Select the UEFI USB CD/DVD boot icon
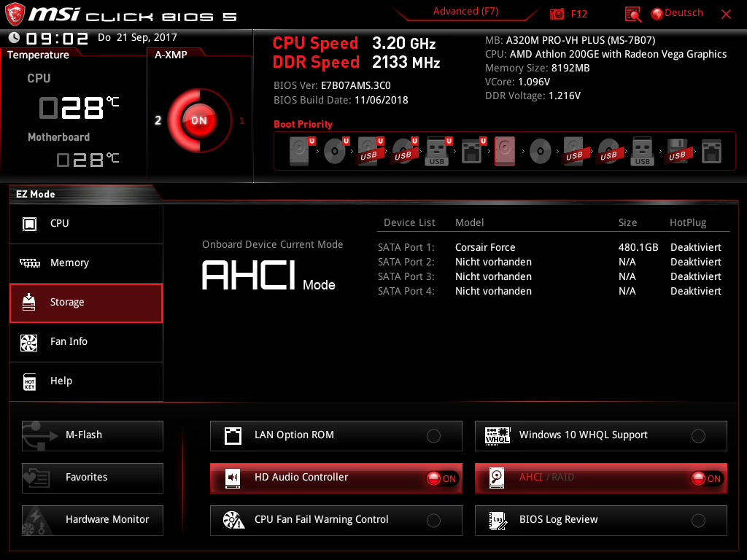The width and height of the screenshot is (747, 560). (404, 151)
